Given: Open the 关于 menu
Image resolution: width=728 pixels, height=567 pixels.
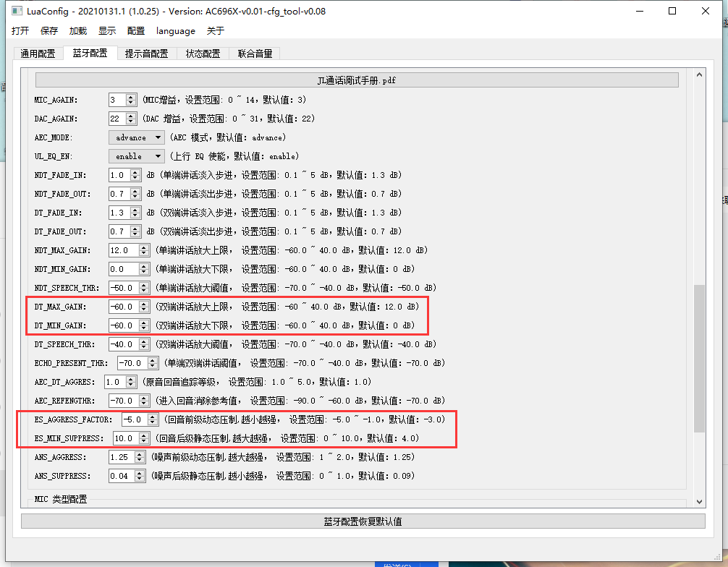Looking at the screenshot, I should coord(216,30).
